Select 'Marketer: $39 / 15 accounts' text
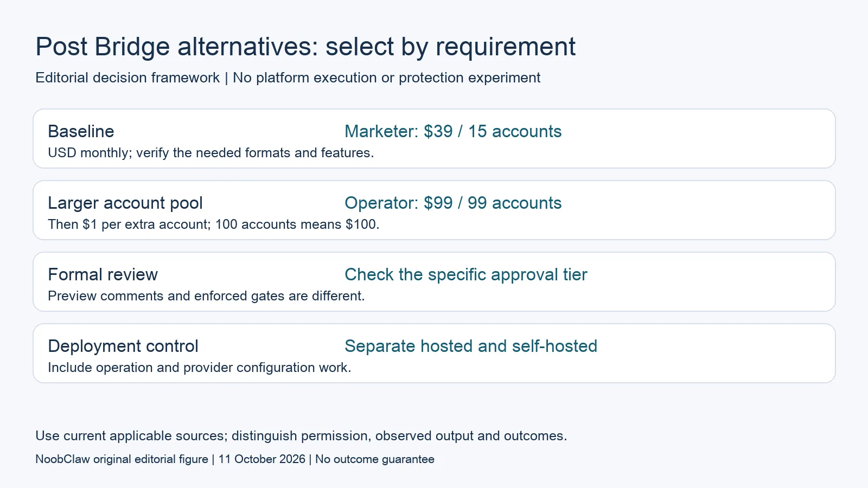The height and width of the screenshot is (488, 868). pos(453,131)
